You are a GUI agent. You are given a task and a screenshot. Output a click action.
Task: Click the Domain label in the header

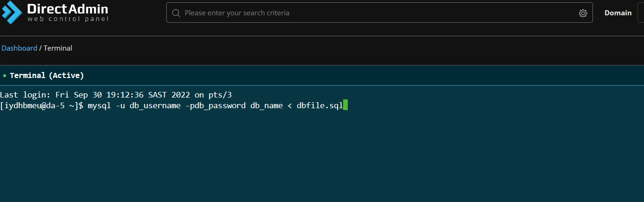[618, 13]
